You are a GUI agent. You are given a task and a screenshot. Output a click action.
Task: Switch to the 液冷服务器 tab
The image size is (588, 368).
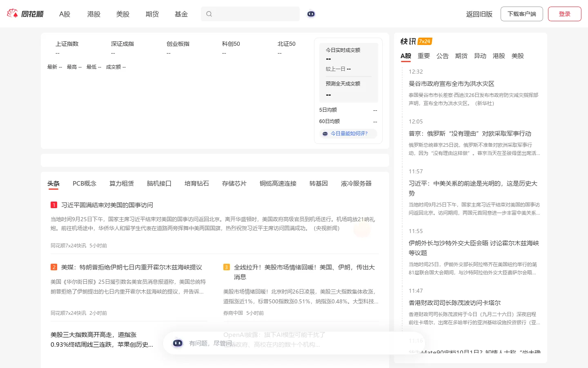tap(356, 184)
